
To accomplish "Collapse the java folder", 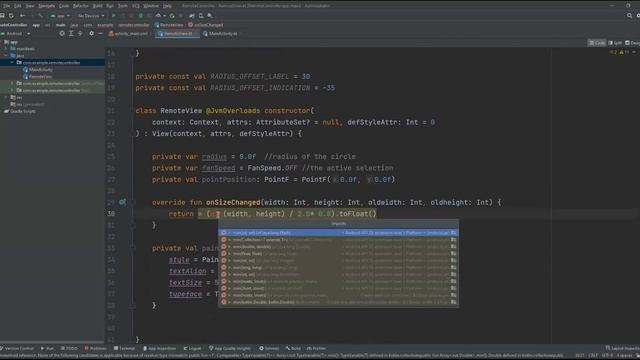I will 7,56.
